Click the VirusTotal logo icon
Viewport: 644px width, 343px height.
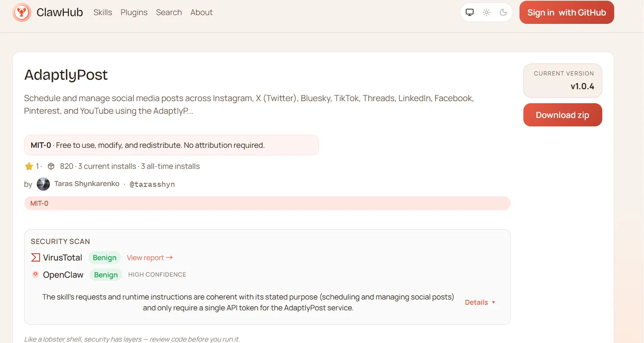click(35, 257)
